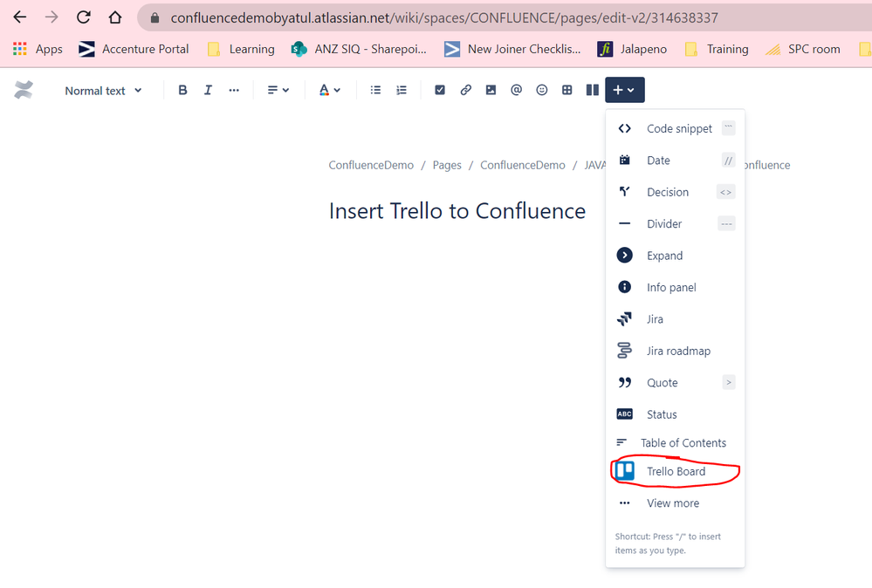Click the site lock security icon

pos(155,17)
